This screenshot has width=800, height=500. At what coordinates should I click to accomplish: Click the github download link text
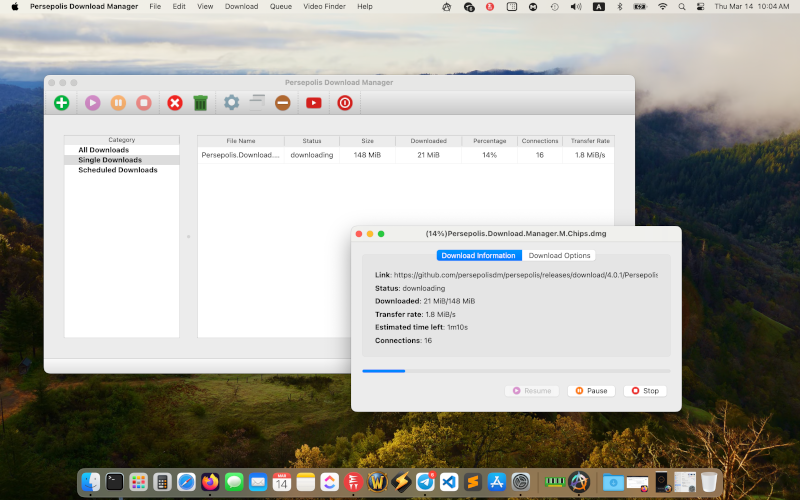pyautogui.click(x=526, y=275)
